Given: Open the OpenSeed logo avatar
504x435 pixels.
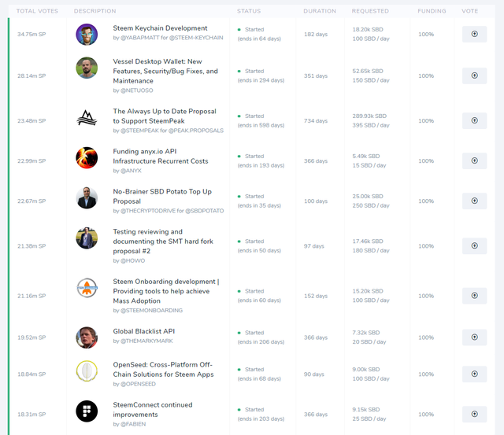Looking at the screenshot, I should point(87,371).
